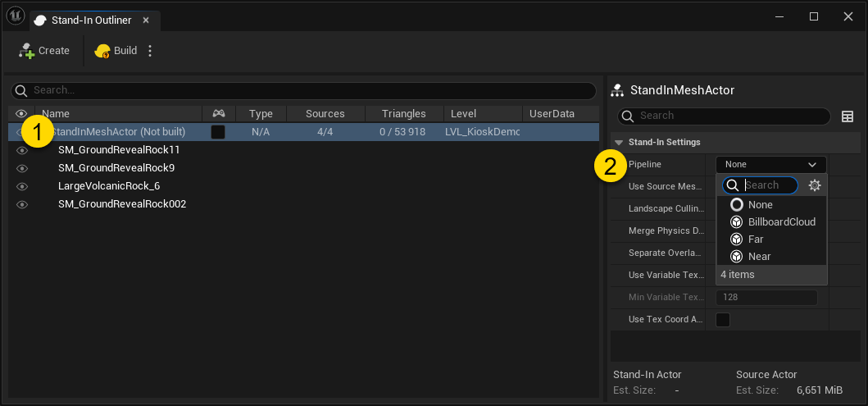Viewport: 868px width, 406px height.
Task: Open the Pipeline dropdown showing None
Action: pyautogui.click(x=771, y=165)
